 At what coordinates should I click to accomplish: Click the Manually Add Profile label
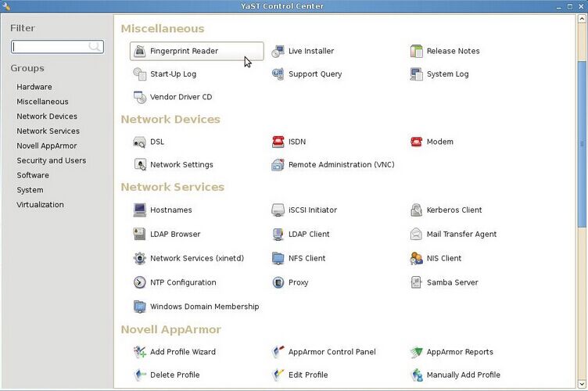coord(463,375)
